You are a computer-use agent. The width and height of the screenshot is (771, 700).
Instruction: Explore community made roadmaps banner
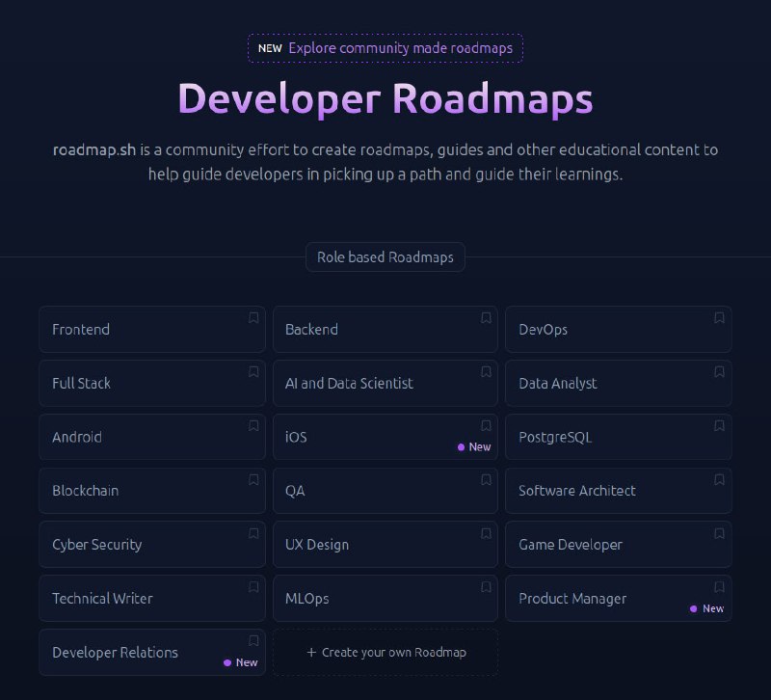[x=385, y=48]
